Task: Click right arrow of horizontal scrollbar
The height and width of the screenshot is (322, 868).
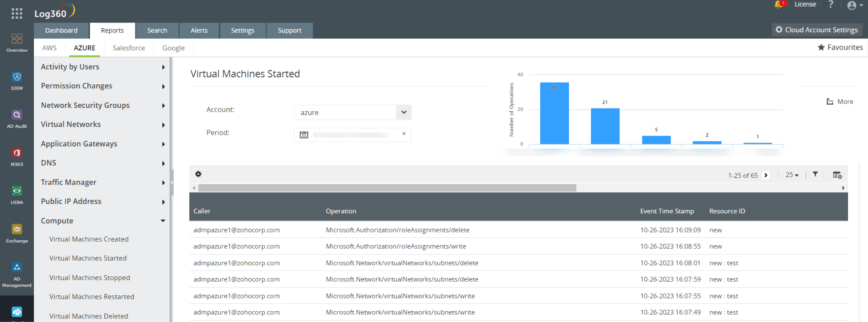Action: click(x=843, y=188)
